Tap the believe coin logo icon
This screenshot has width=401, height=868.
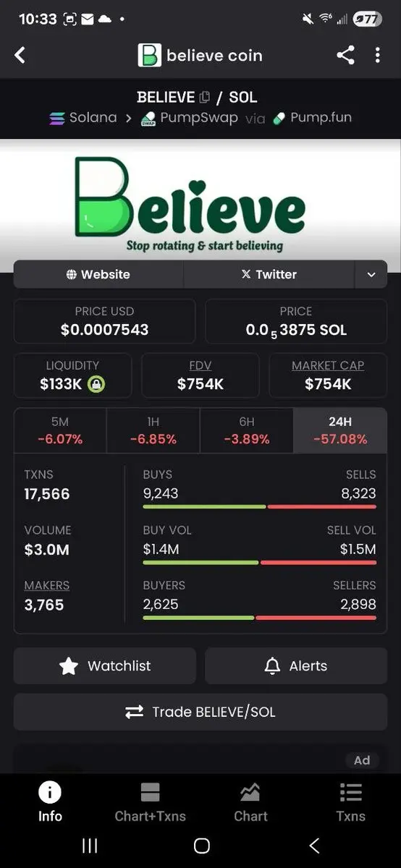click(x=149, y=55)
